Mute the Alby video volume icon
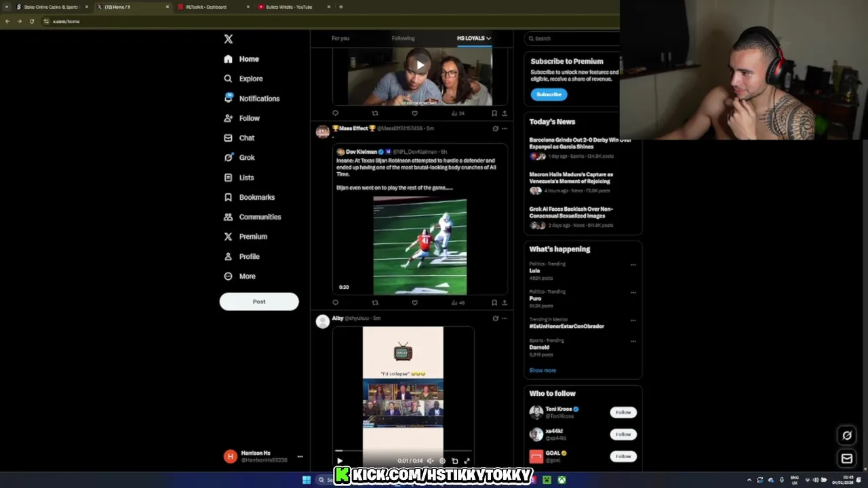This screenshot has height=488, width=868. pyautogui.click(x=430, y=461)
